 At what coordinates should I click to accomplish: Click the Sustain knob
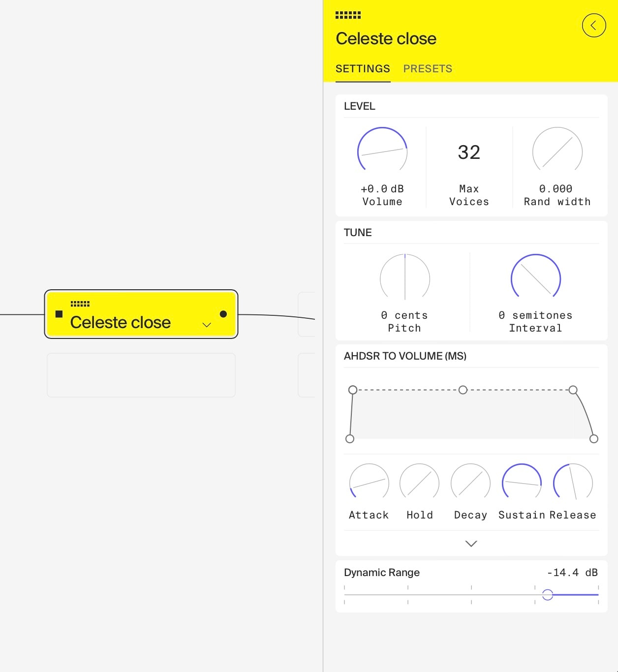[x=522, y=483]
